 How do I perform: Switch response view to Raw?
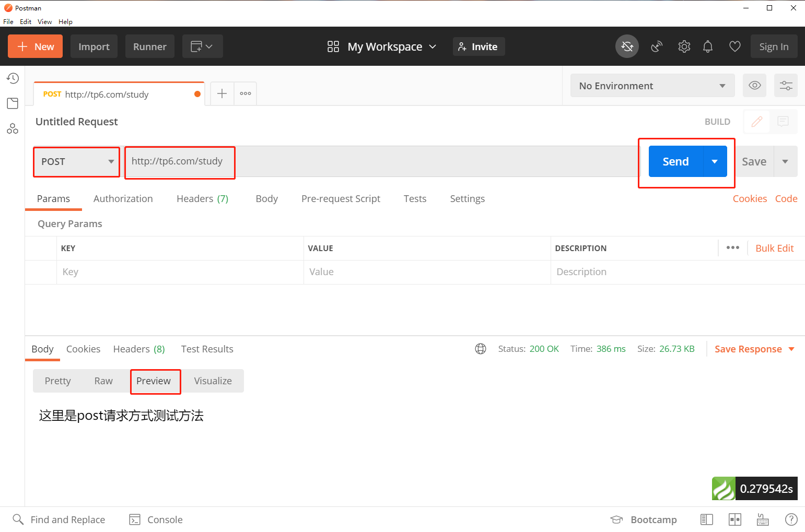pyautogui.click(x=103, y=381)
